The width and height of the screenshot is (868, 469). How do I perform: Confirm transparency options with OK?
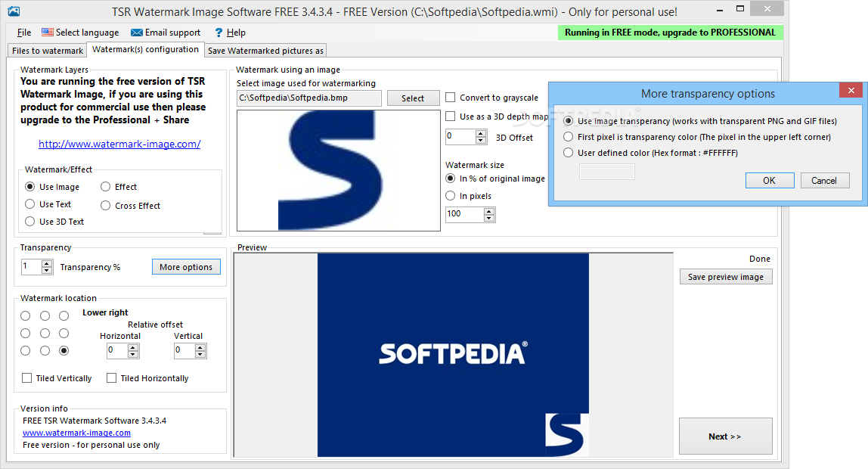pyautogui.click(x=770, y=181)
